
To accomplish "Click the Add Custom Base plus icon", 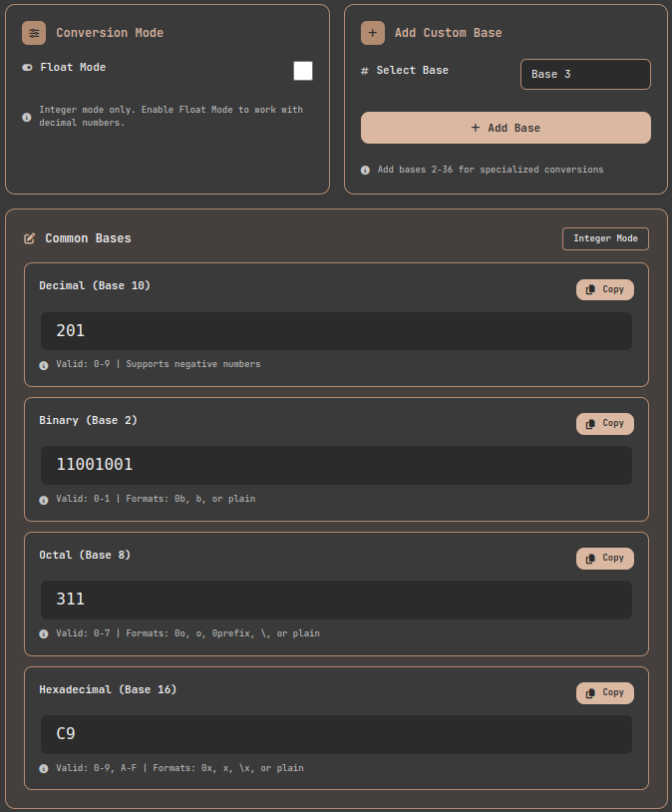I will pos(373,33).
